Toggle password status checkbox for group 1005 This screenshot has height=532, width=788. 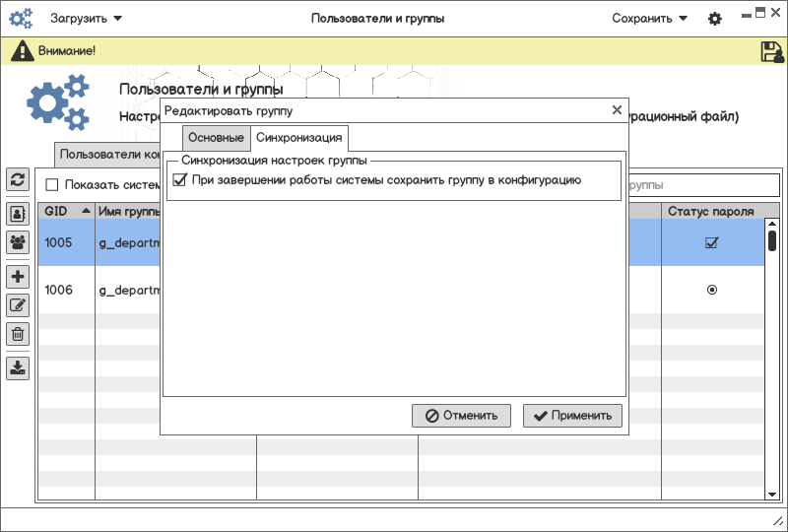tap(711, 243)
